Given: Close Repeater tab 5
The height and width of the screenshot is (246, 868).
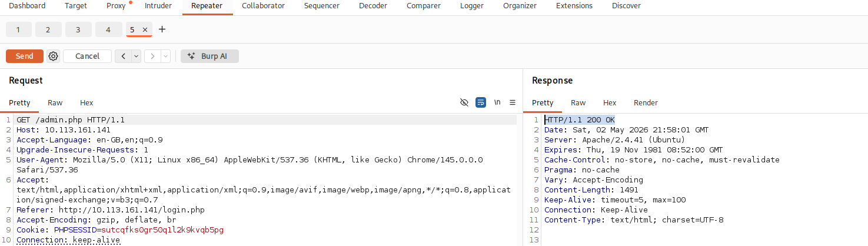Looking at the screenshot, I should [145, 29].
